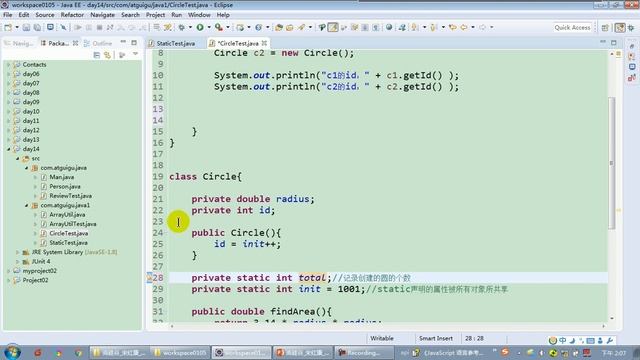Click the Run Last Tool briefcase icon
This screenshot has height=360, width=640.
[219, 27]
